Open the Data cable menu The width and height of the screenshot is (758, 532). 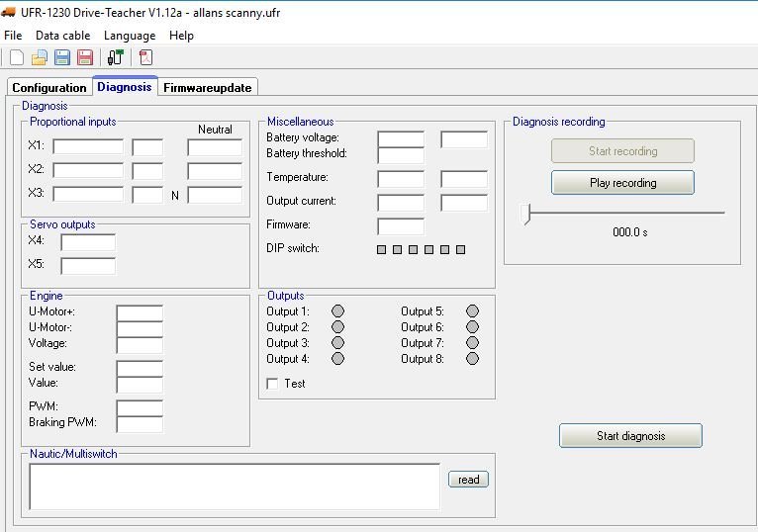[62, 36]
